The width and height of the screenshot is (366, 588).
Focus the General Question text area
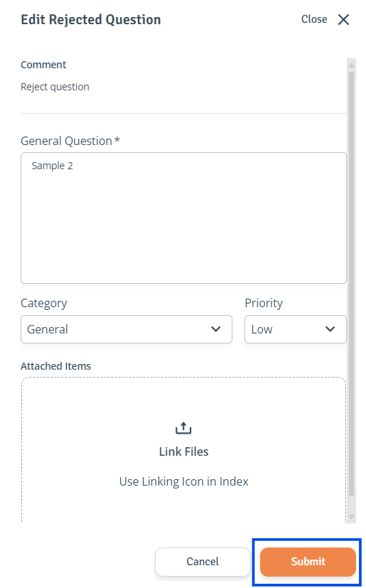(184, 218)
